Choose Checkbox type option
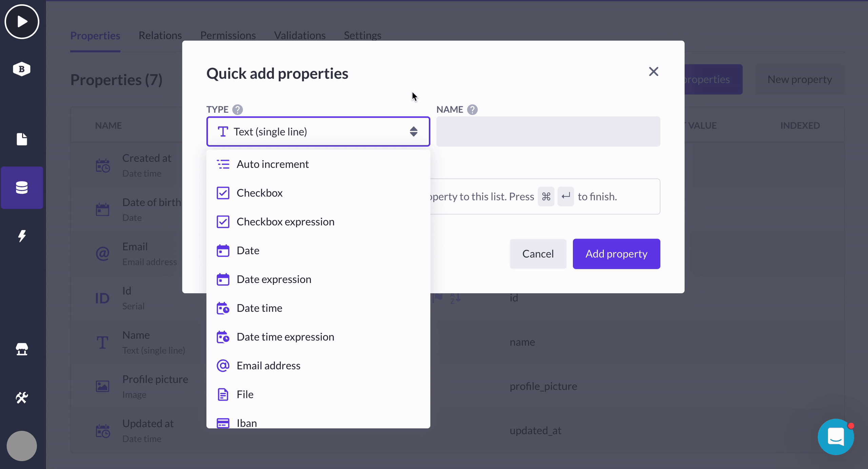This screenshot has height=469, width=868. point(318,193)
